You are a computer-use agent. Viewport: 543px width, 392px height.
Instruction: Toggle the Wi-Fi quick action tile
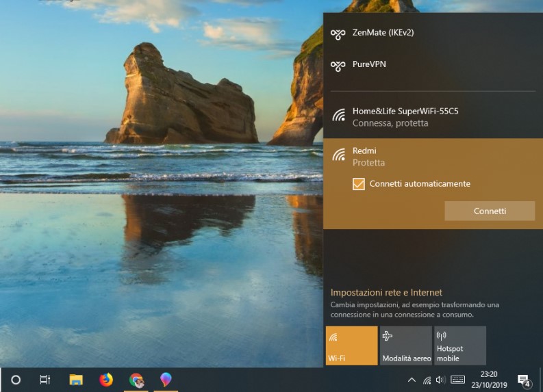351,345
